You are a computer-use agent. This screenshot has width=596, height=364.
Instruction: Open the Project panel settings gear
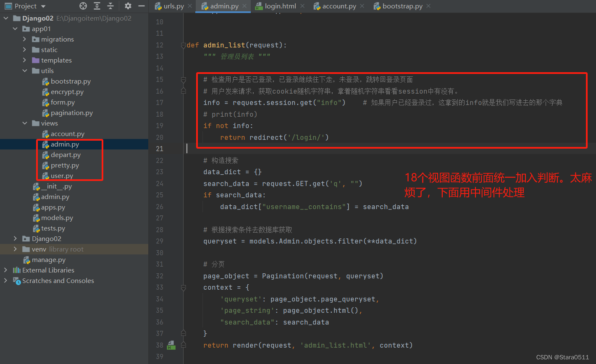point(128,6)
